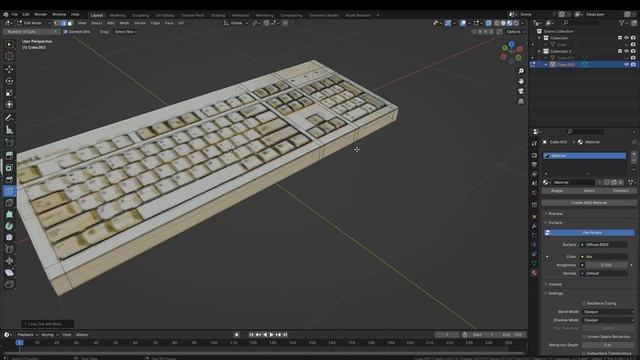Toggle Subsurface Translucency checkbox

tap(584, 353)
